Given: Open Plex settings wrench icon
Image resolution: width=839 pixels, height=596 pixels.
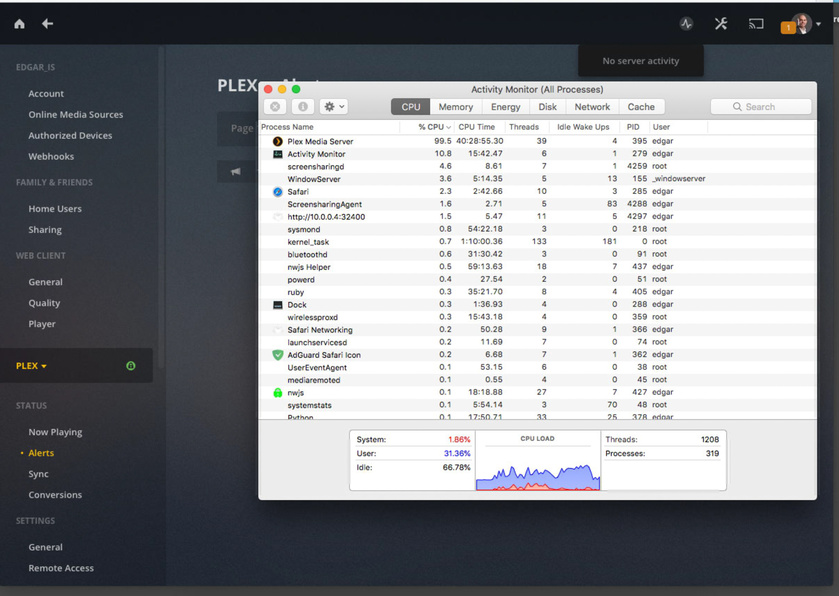Looking at the screenshot, I should pyautogui.click(x=721, y=24).
